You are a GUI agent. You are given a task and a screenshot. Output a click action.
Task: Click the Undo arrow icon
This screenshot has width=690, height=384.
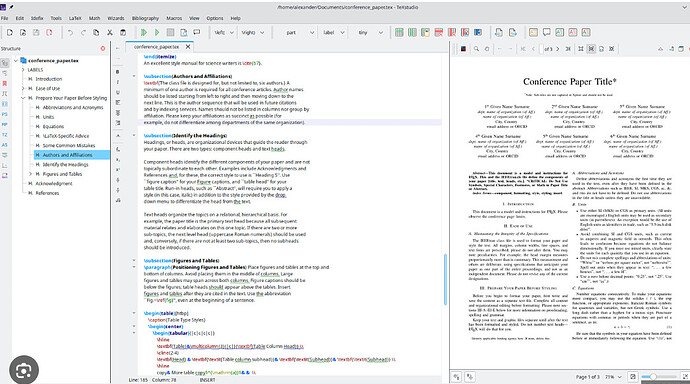pyautogui.click(x=70, y=33)
